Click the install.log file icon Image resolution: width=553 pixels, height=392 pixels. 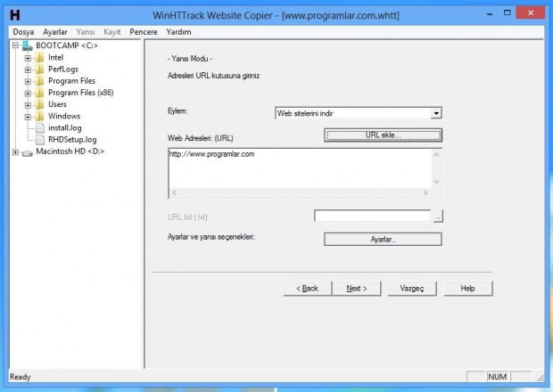(x=40, y=128)
